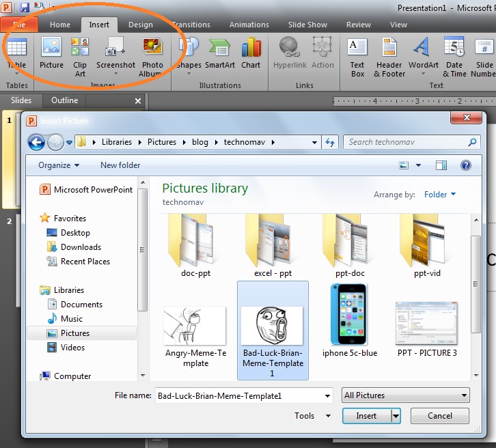Open the excel - ppt folder
The width and height of the screenshot is (496, 448).
click(273, 246)
